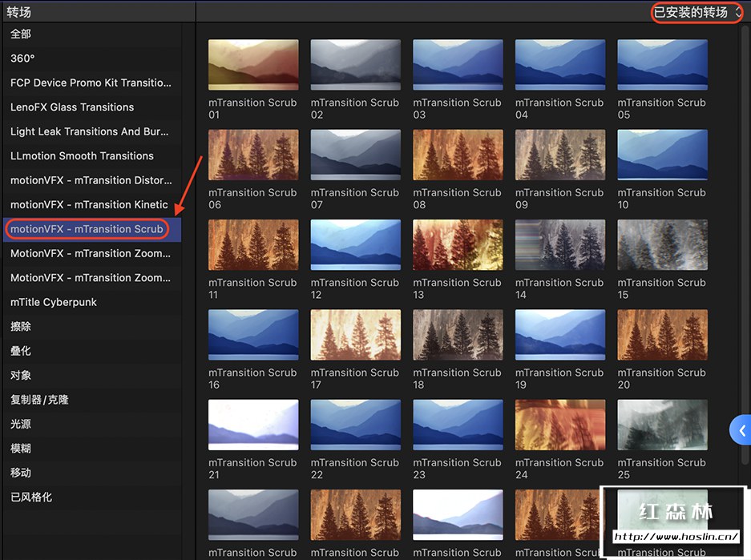Click the mTransition Scrub 09 thumbnail
The width and height of the screenshot is (751, 560).
pos(560,155)
